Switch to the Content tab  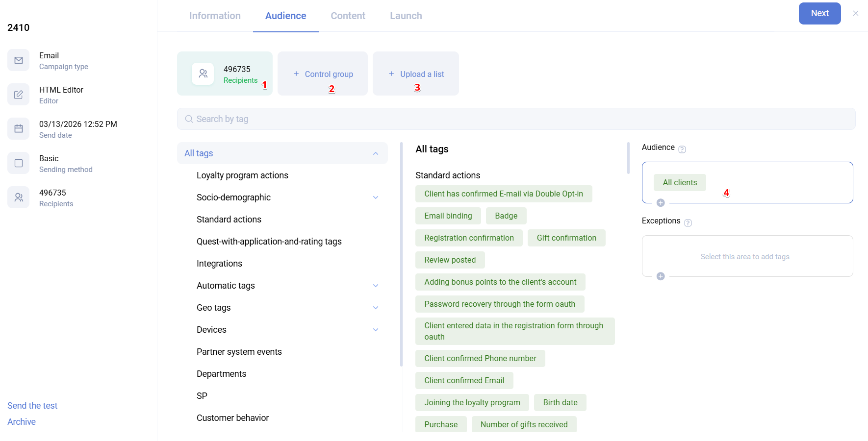click(x=348, y=16)
